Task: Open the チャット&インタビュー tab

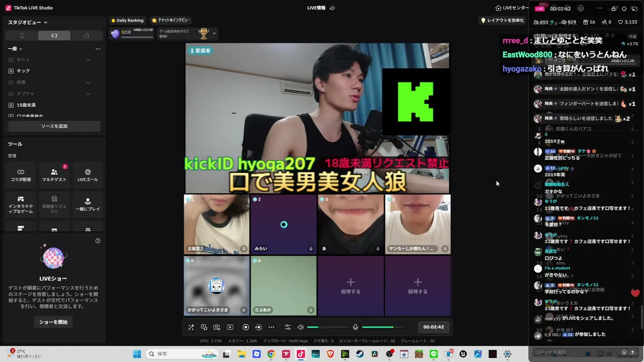Action: click(171, 20)
